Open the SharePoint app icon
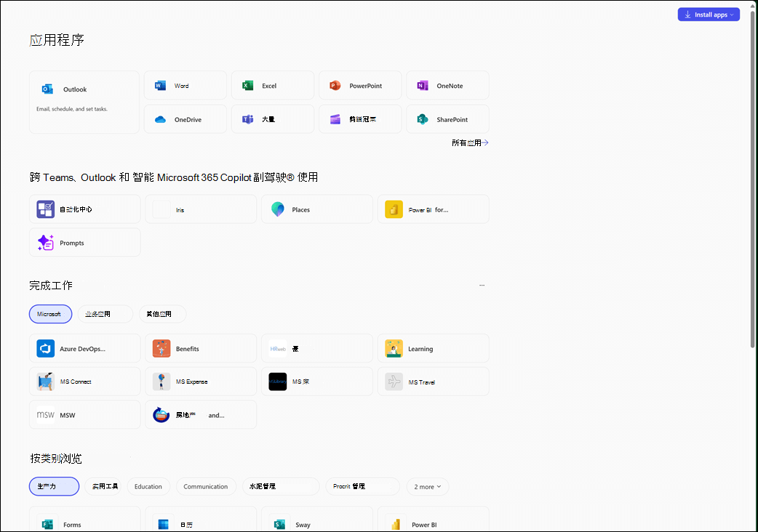Screen dimensions: 758x532 [423, 119]
